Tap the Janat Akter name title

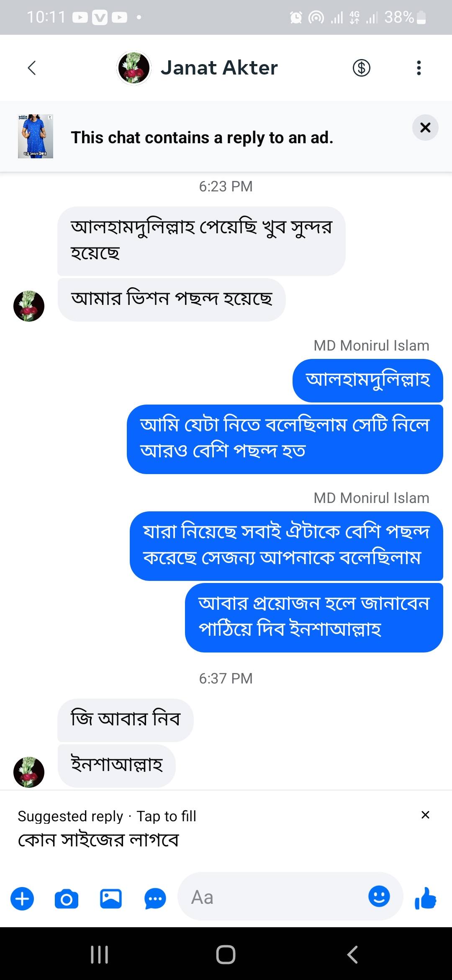pyautogui.click(x=219, y=68)
